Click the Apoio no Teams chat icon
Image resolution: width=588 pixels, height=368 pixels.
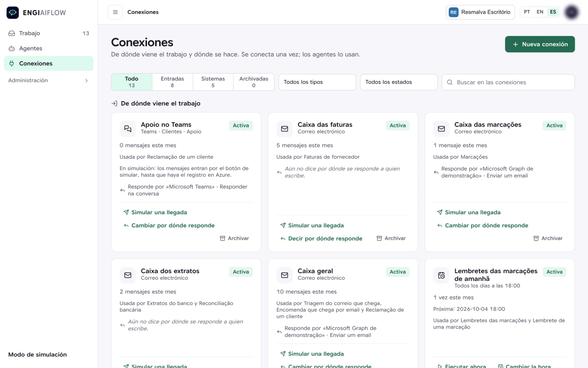click(128, 128)
